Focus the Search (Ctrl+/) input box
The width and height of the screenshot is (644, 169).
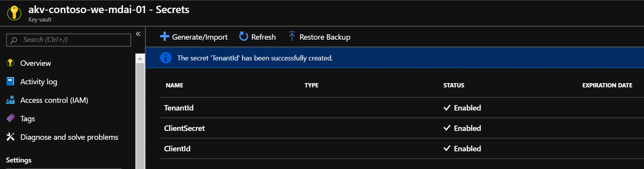[x=68, y=40]
